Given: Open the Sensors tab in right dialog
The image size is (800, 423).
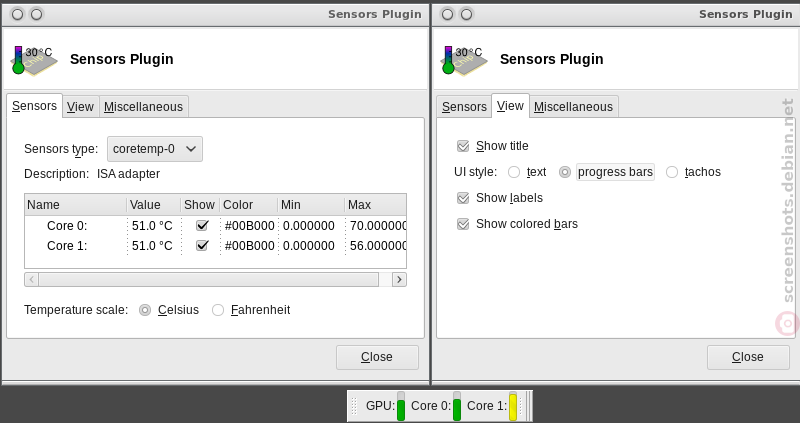Looking at the screenshot, I should pos(464,107).
